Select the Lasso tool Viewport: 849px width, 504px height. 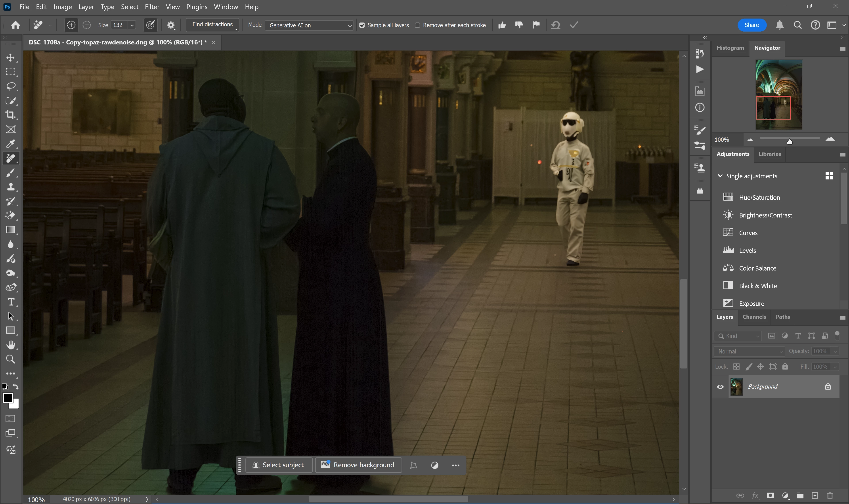11,86
